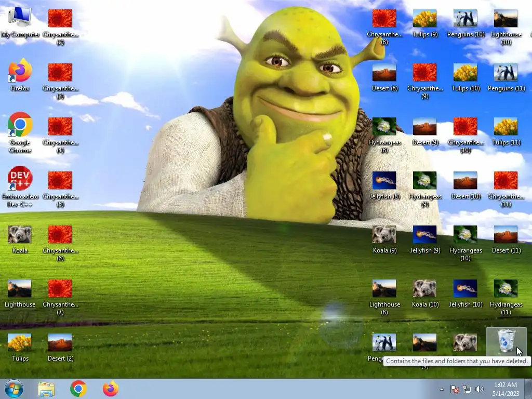The height and width of the screenshot is (399, 532).
Task: Launch the Firefox desktop shortcut
Action: click(20, 75)
